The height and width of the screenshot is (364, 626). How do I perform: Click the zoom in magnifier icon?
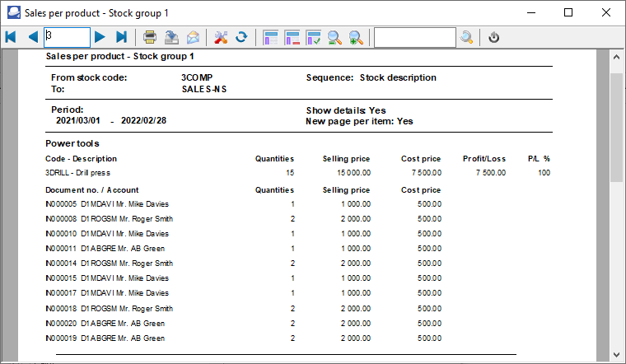pyautogui.click(x=357, y=37)
